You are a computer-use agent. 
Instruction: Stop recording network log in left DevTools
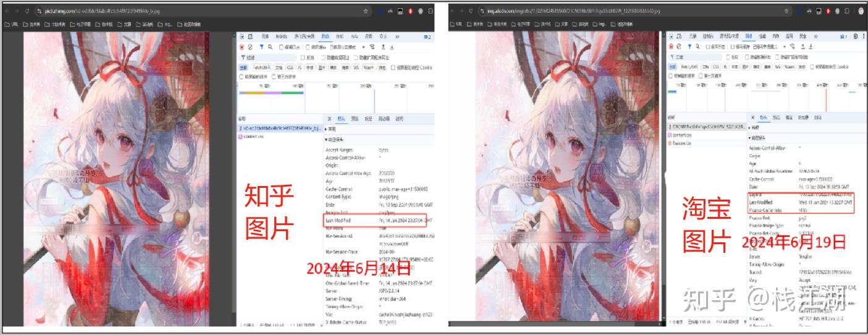click(x=242, y=47)
